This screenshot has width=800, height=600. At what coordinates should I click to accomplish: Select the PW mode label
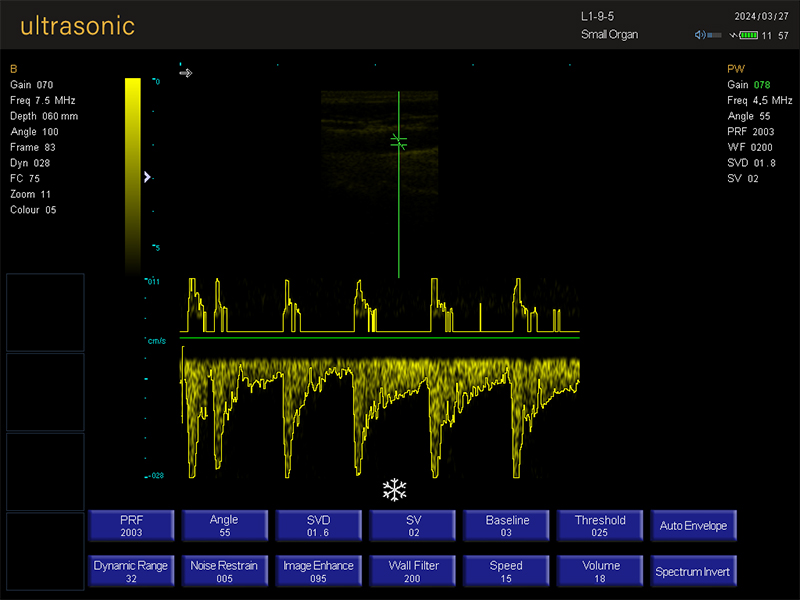click(x=735, y=69)
